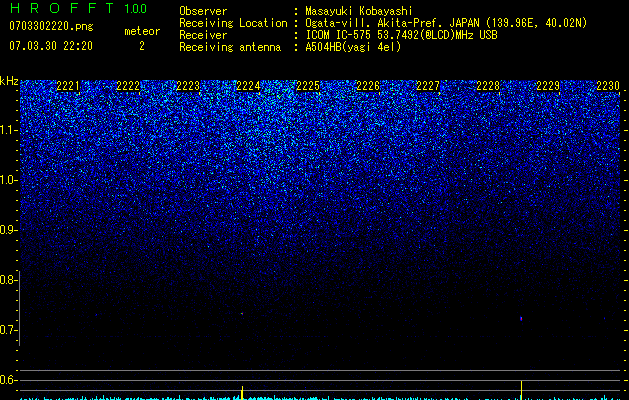Screen dimensions: 629x400
Task: Click the time marker 2221
Action: (68, 86)
